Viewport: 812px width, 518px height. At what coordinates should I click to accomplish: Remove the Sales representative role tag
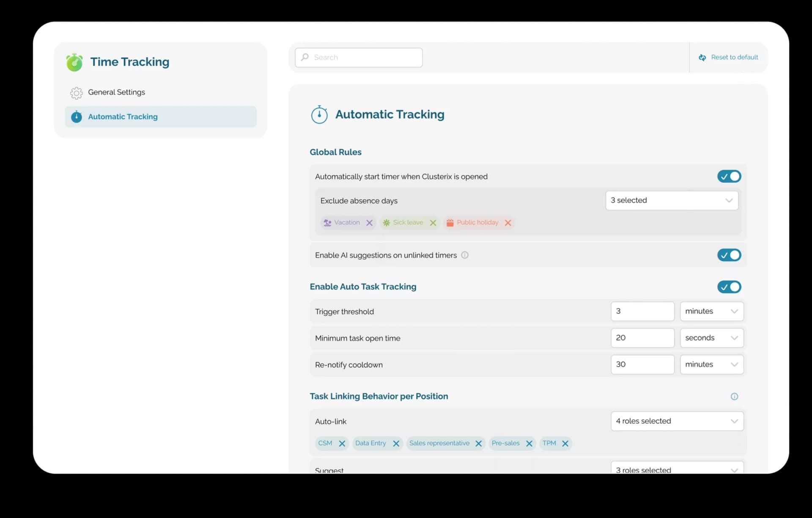479,444
